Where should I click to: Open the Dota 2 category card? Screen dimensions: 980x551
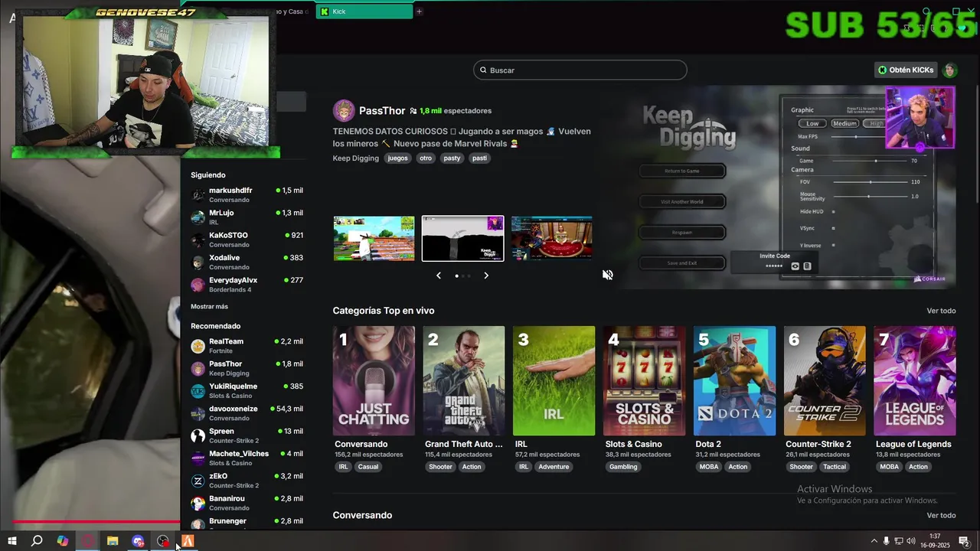tap(734, 381)
